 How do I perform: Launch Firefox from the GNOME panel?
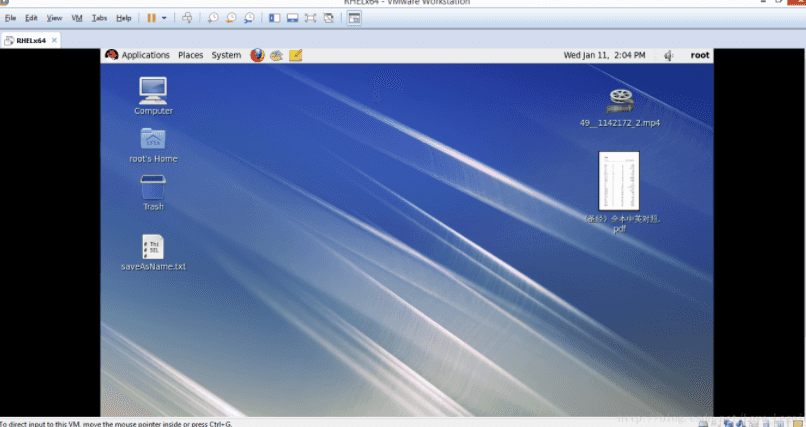(x=257, y=55)
